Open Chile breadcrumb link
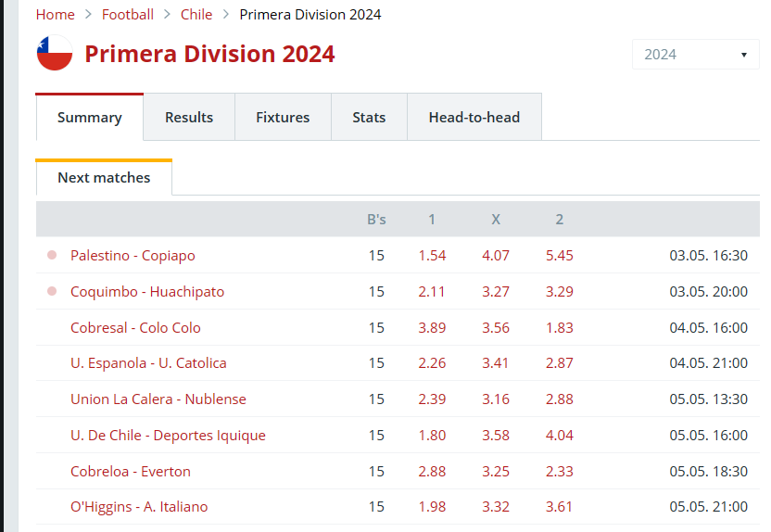The image size is (771, 532). pos(196,14)
